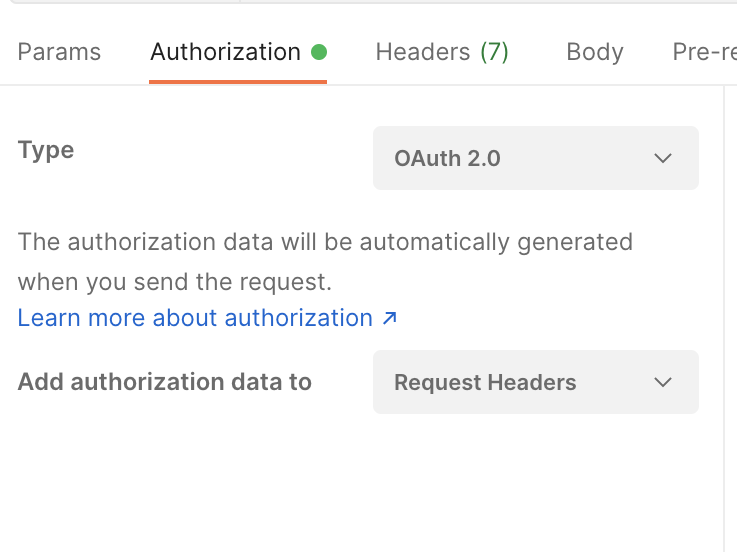Click the empty area below Add authorization data

(300, 480)
